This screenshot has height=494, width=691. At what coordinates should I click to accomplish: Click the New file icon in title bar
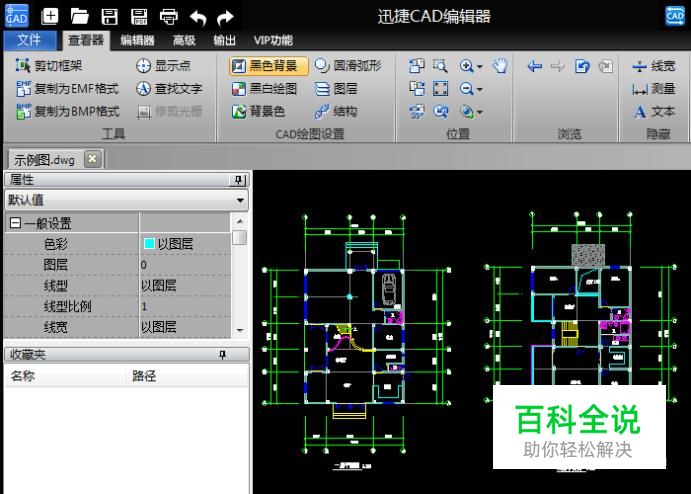(49, 16)
